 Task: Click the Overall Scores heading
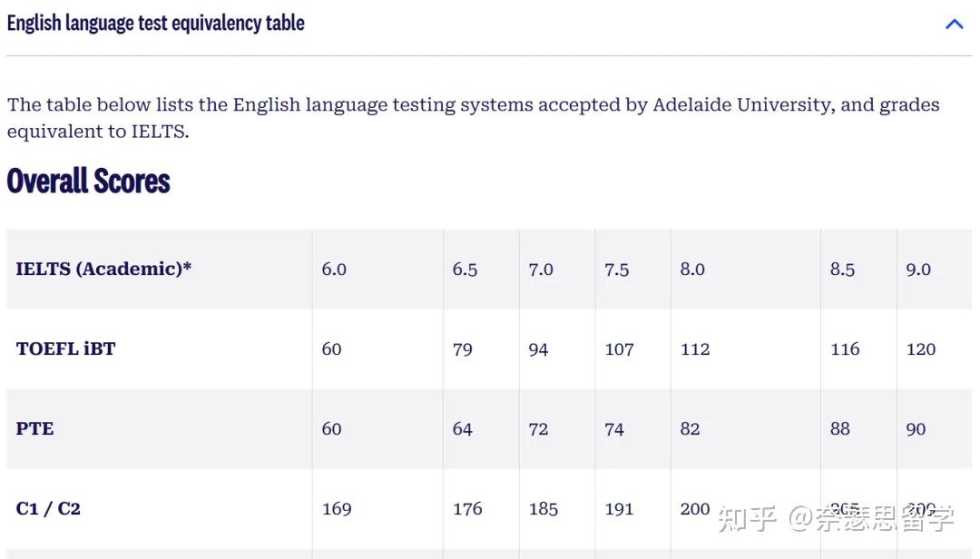click(89, 181)
